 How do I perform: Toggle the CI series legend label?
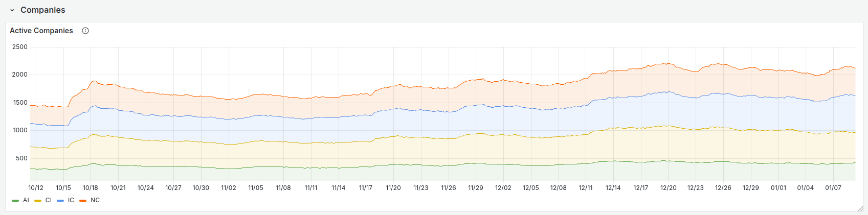tap(49, 200)
